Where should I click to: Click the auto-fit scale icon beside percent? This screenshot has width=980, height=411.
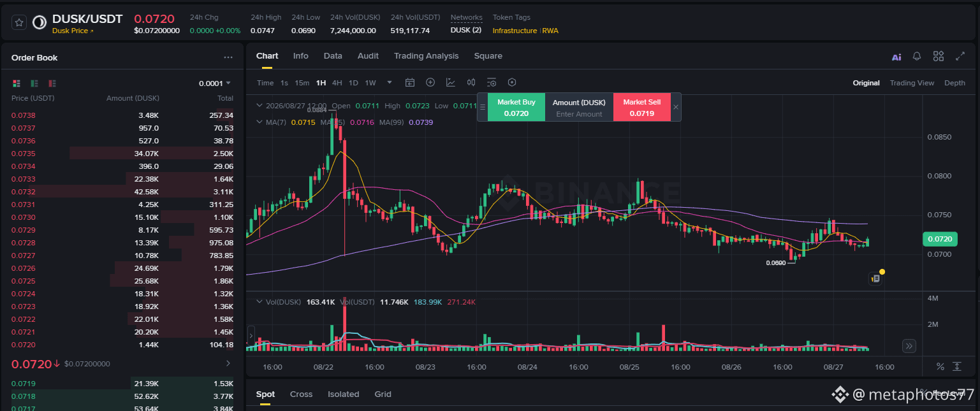(957, 366)
